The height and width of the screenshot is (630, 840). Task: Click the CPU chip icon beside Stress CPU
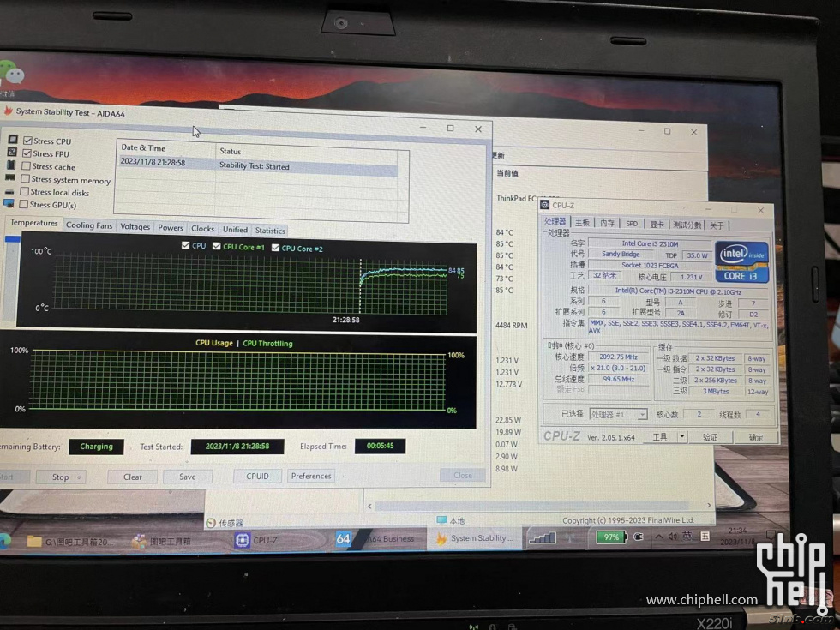[x=13, y=140]
